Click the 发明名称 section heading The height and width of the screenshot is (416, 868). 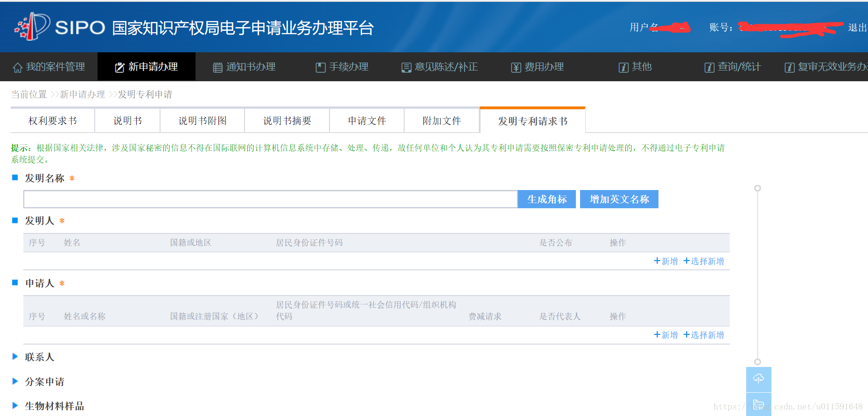(45, 178)
